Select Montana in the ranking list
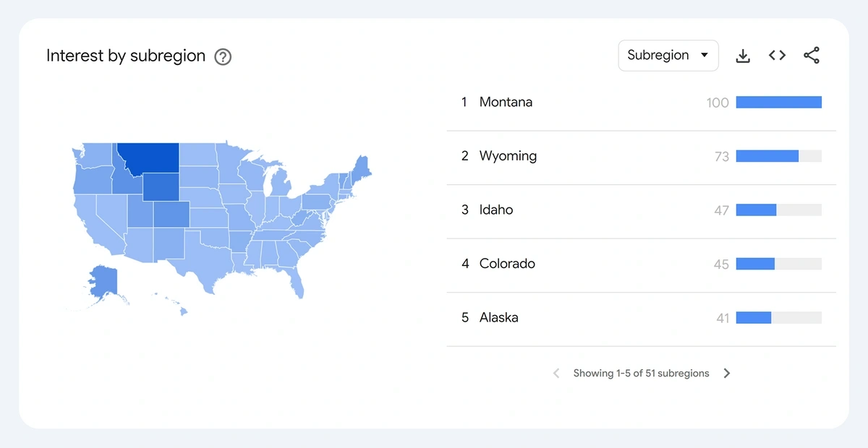Screen dimensions: 868x448 click(x=641, y=103)
